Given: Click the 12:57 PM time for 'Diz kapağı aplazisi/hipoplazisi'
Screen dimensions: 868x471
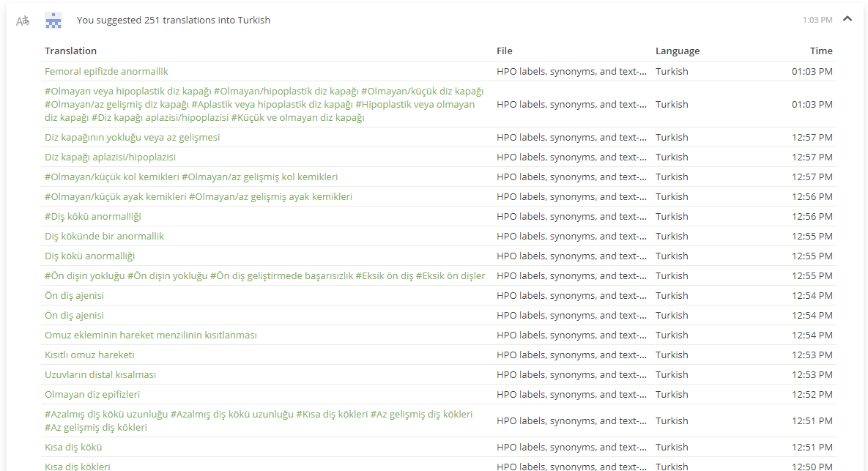Looking at the screenshot, I should [x=812, y=157].
